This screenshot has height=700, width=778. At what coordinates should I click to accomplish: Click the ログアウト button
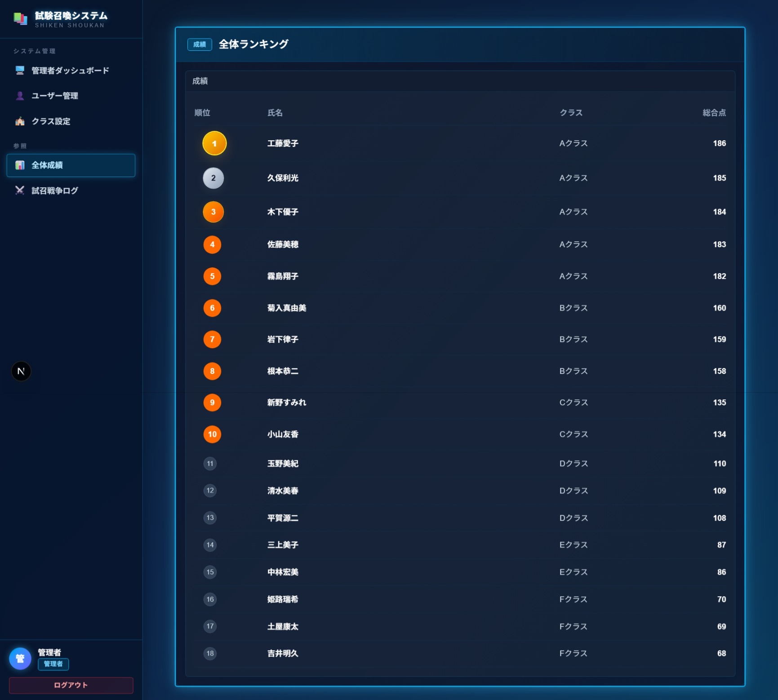coord(71,685)
